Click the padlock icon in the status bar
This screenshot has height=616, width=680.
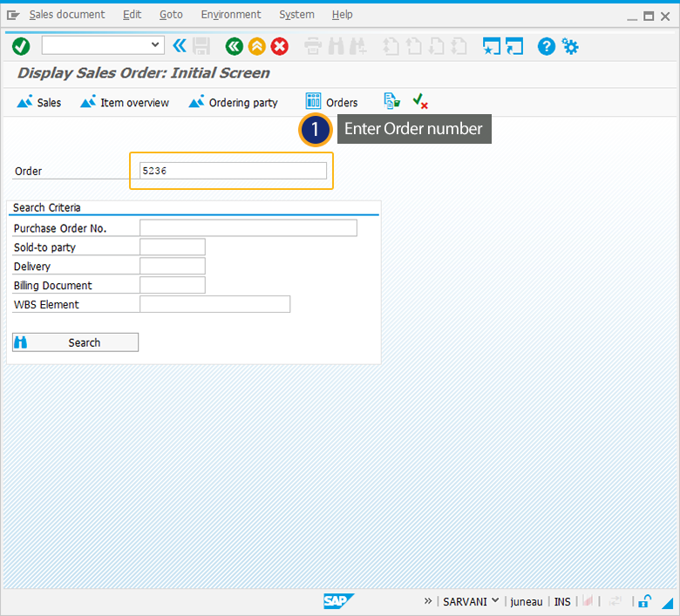point(644,601)
